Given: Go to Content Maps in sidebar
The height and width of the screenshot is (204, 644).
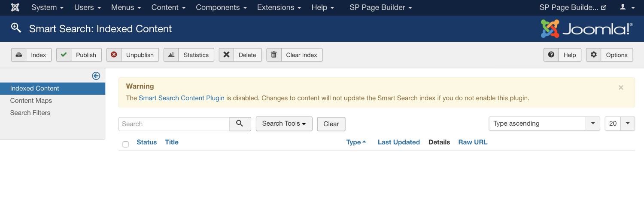Looking at the screenshot, I should click(x=31, y=101).
